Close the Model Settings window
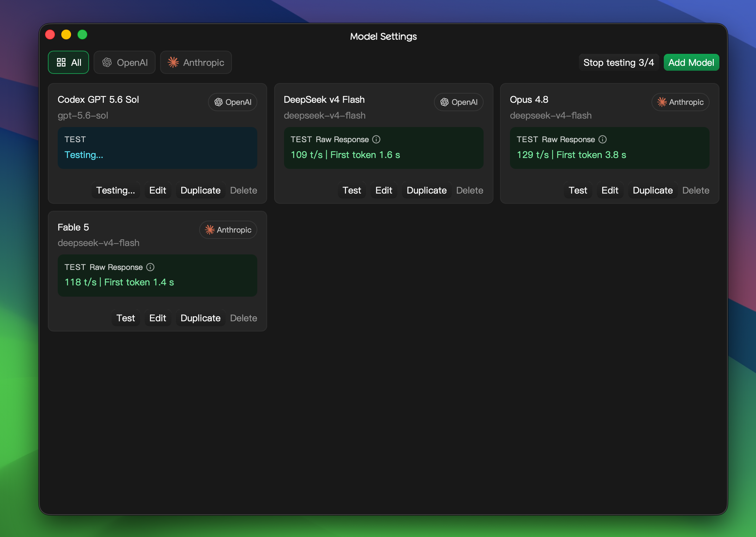 (50, 34)
